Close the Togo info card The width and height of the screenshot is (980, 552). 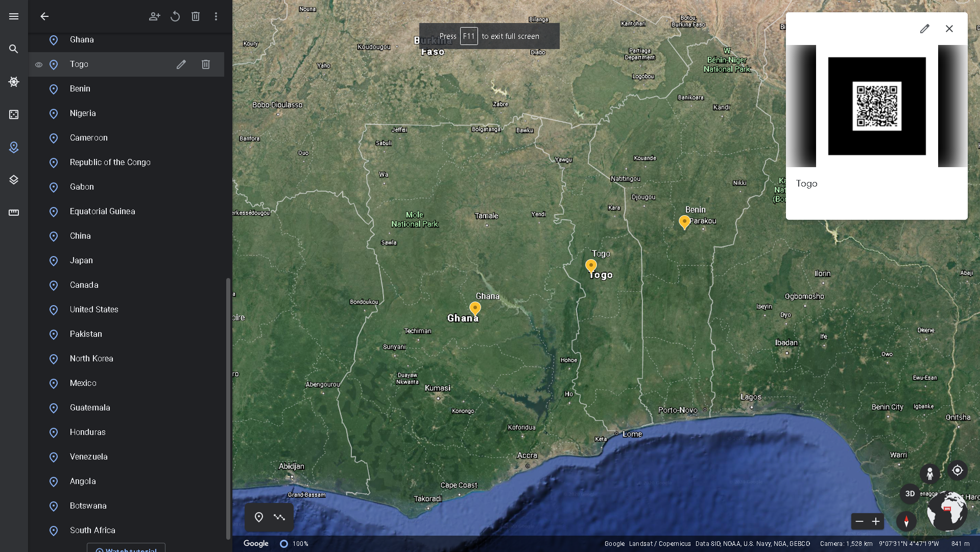[x=949, y=29]
